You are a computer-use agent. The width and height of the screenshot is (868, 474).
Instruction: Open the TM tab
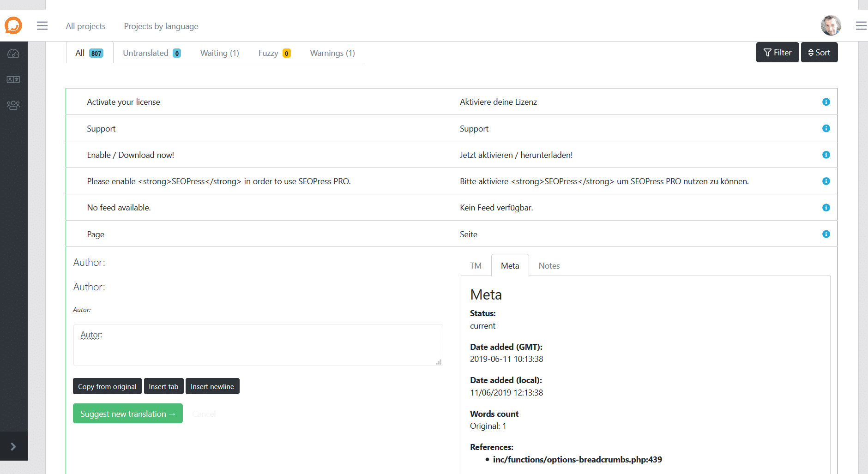tap(476, 266)
